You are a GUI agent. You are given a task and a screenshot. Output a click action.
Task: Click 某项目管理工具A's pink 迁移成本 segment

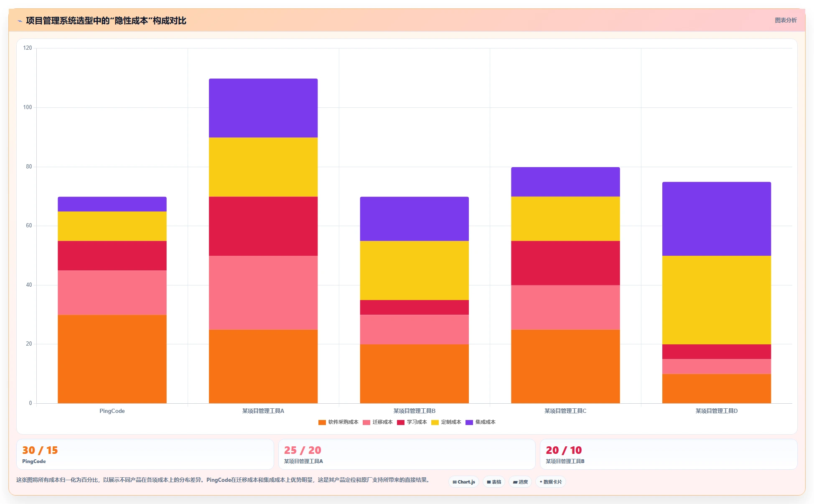[x=263, y=293]
